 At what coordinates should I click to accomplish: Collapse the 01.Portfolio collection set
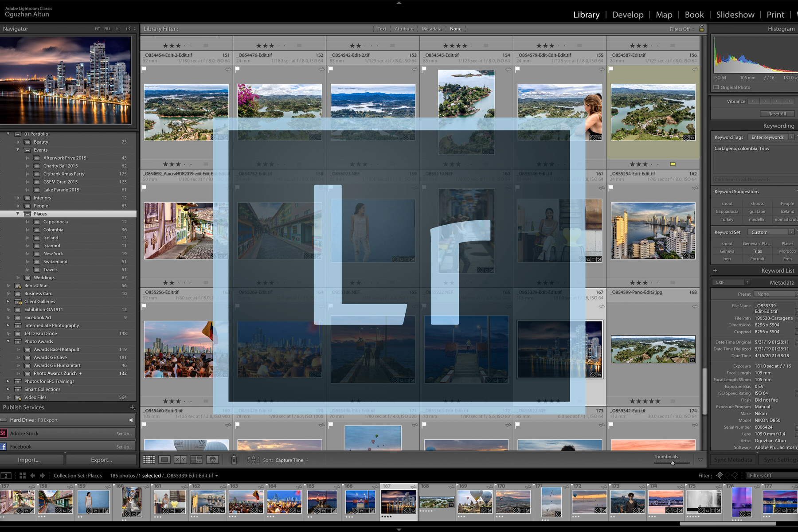[x=8, y=134]
